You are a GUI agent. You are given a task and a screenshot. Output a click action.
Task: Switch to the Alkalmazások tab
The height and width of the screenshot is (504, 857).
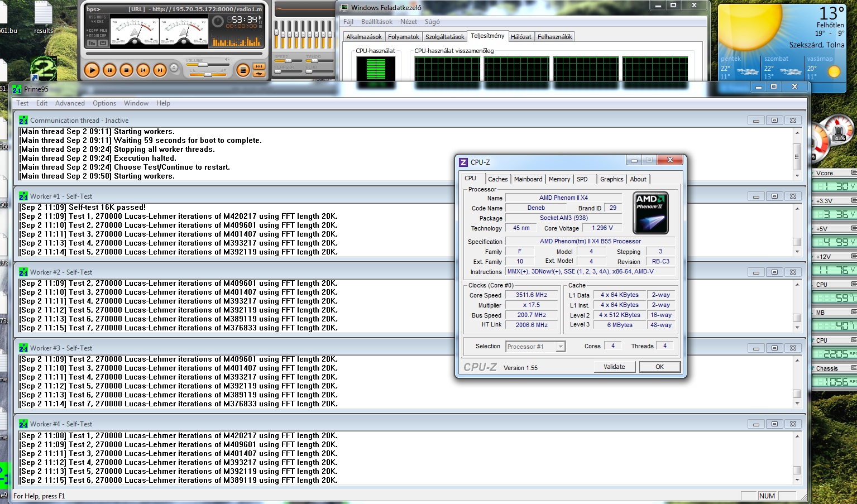(x=364, y=37)
